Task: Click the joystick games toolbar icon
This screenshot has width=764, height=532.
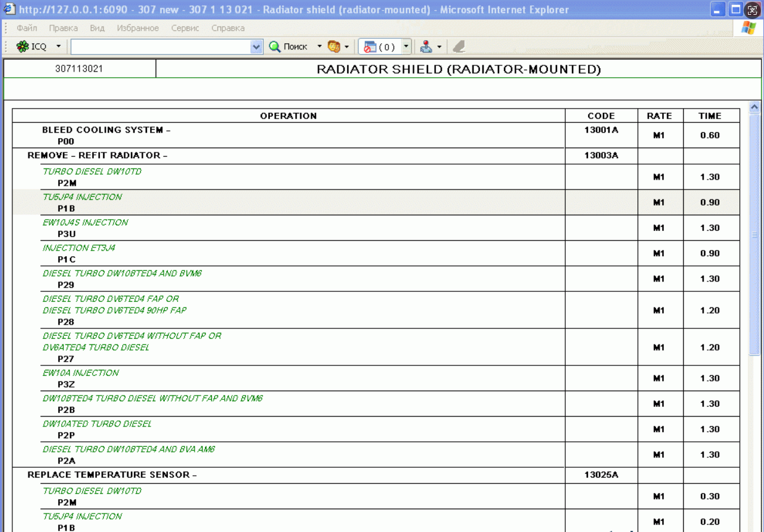Action: pyautogui.click(x=426, y=47)
